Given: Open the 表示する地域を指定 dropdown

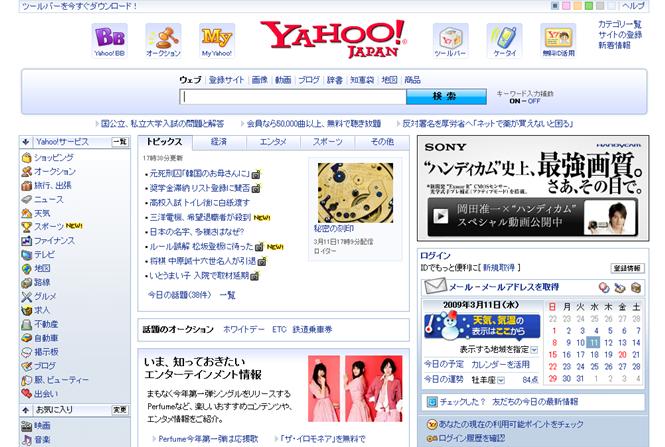Looking at the screenshot, I should pyautogui.click(x=534, y=350).
